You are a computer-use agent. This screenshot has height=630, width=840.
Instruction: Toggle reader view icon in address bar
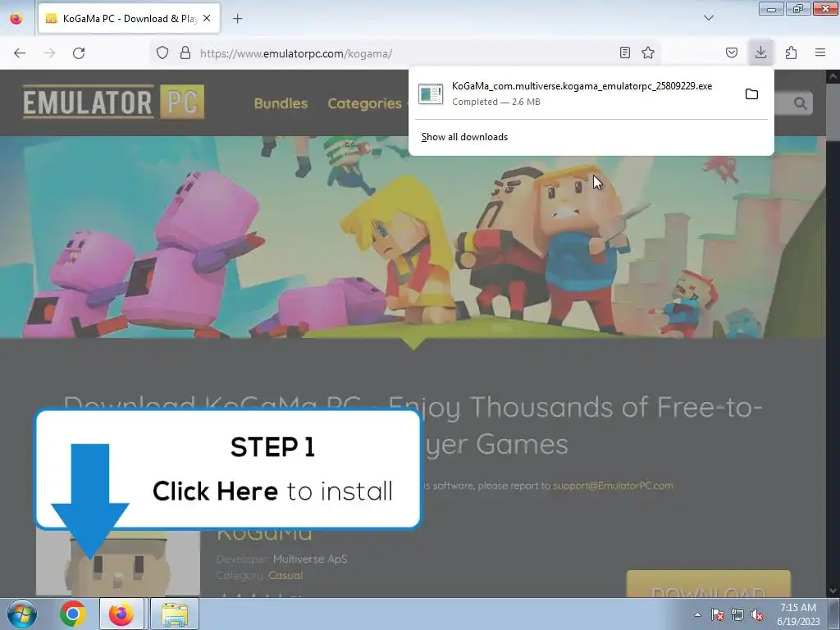tap(624, 52)
